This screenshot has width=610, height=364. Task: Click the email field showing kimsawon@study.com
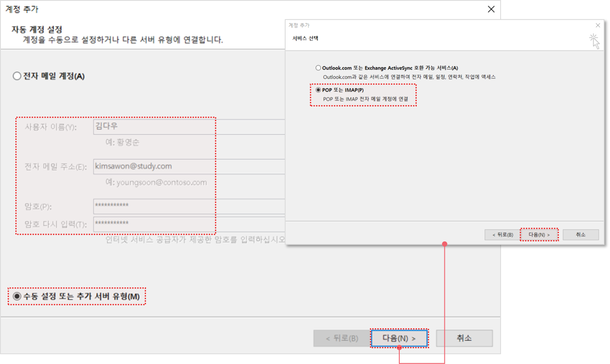click(x=187, y=166)
